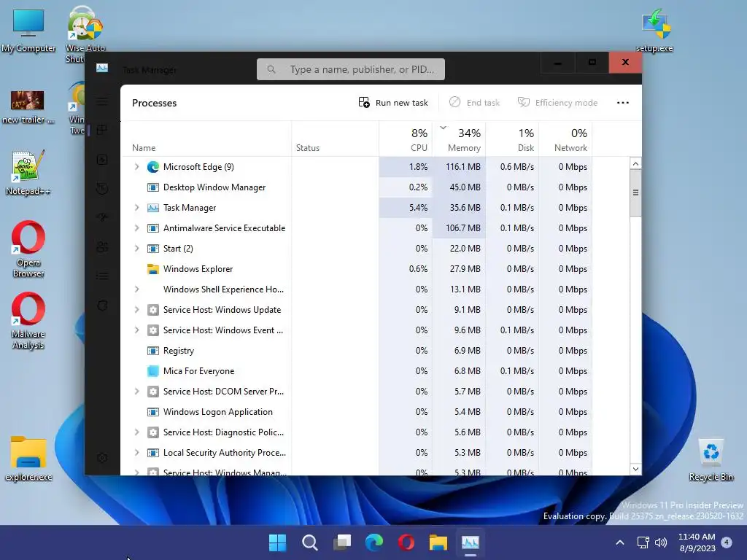This screenshot has height=560, width=747.
Task: Expand Service Host: Windows Update row
Action: (x=136, y=309)
